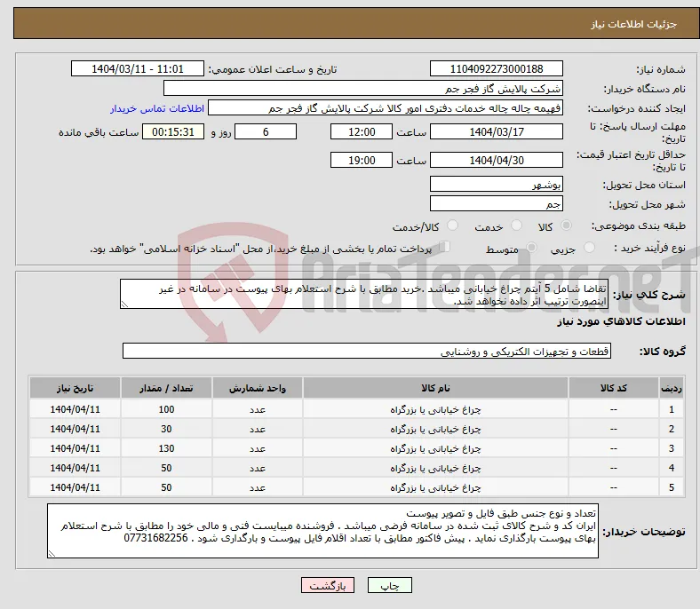Click item name in row 5
Image resolution: width=700 pixels, height=609 pixels.
coord(435,488)
